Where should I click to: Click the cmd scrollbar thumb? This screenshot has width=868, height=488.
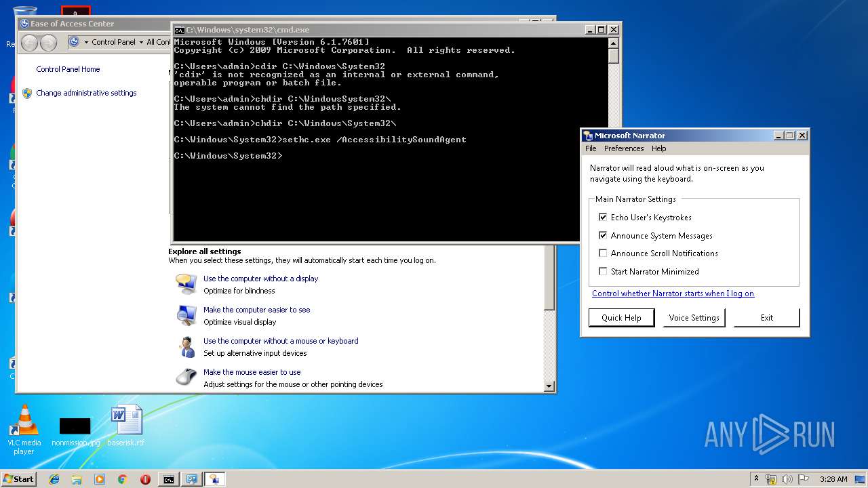click(614, 56)
